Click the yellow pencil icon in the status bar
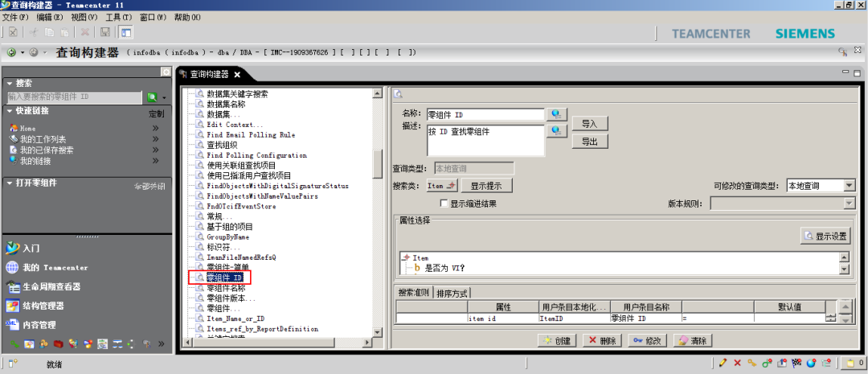Image resolution: width=868 pixels, height=374 pixels. coord(723,363)
